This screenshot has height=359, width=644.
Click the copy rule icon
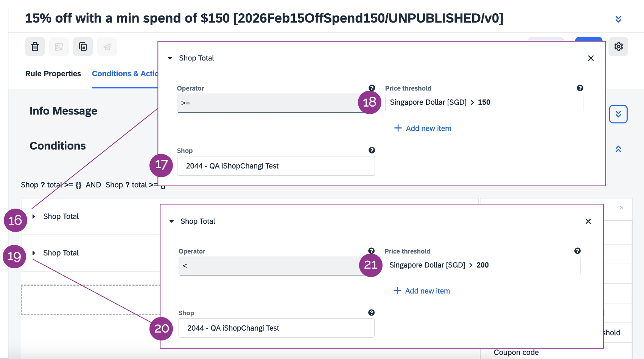[x=83, y=46]
